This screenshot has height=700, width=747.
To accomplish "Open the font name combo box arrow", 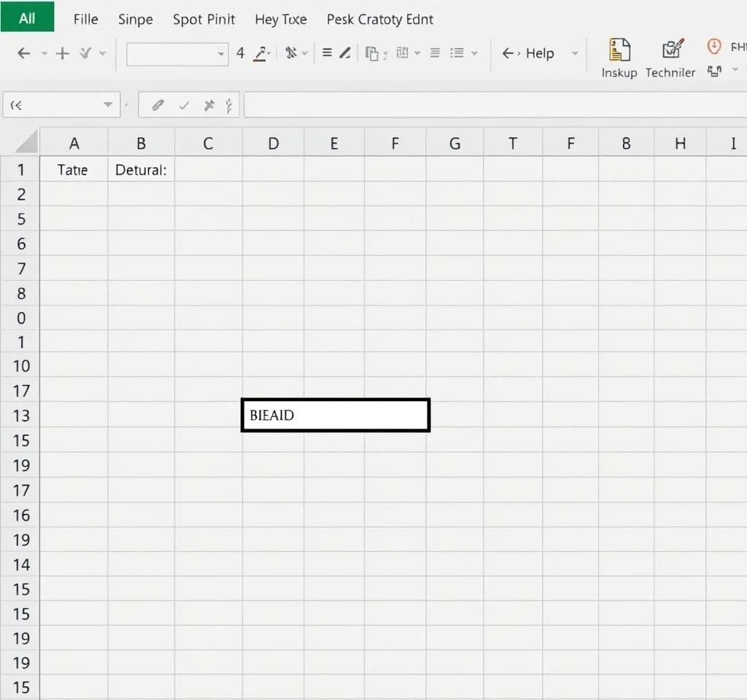I will point(220,54).
